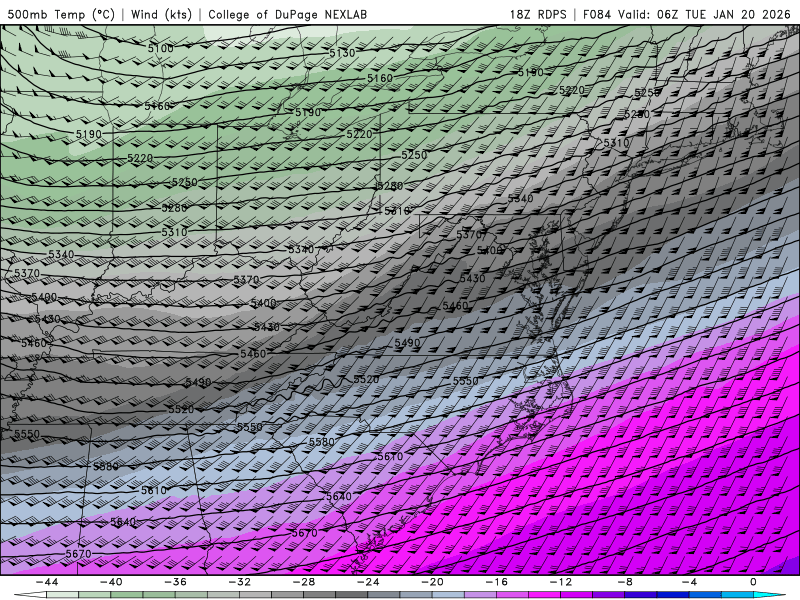This screenshot has height=600, width=800.
Task: Click the 0 colorbar tick label
Action: tap(753, 582)
